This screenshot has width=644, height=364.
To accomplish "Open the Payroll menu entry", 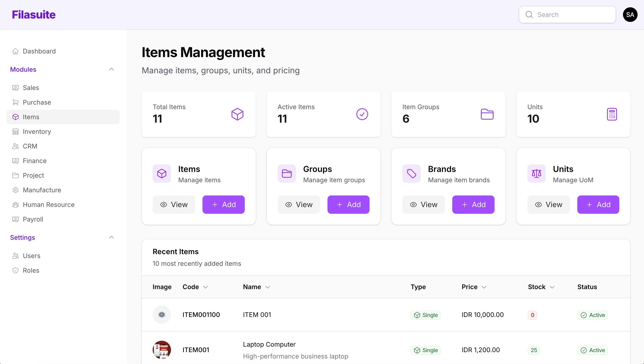I will (x=33, y=219).
